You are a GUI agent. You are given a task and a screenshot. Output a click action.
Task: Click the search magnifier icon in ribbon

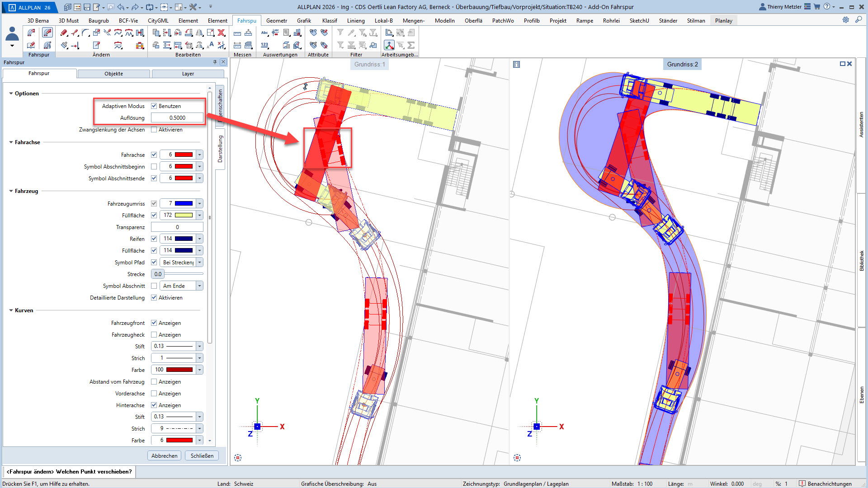(858, 20)
